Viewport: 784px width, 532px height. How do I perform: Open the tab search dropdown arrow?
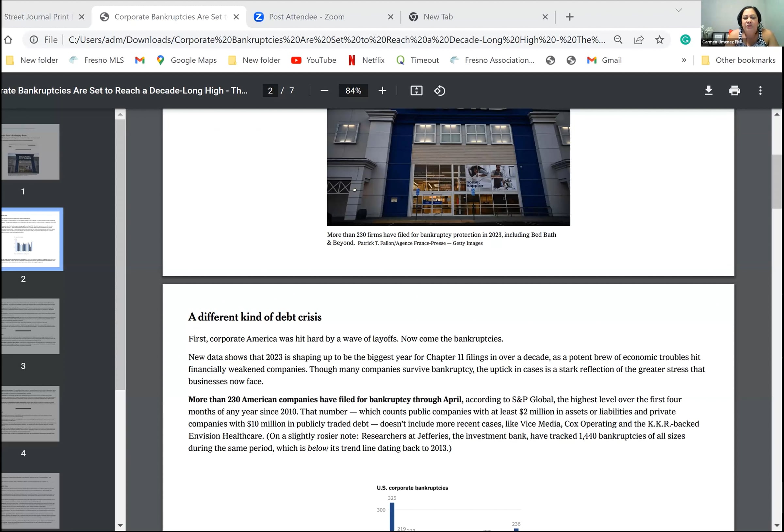[678, 10]
